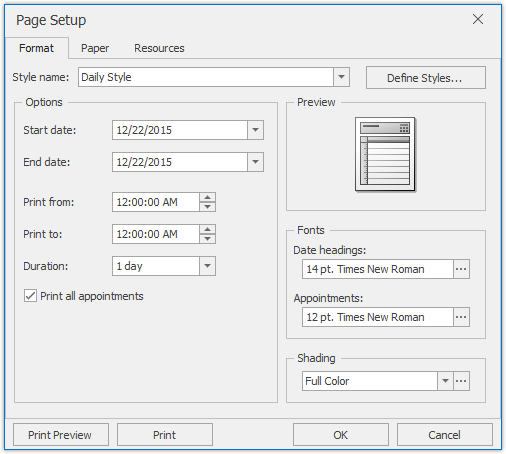The height and width of the screenshot is (454, 506).
Task: Increase the Print to time
Action: click(207, 229)
